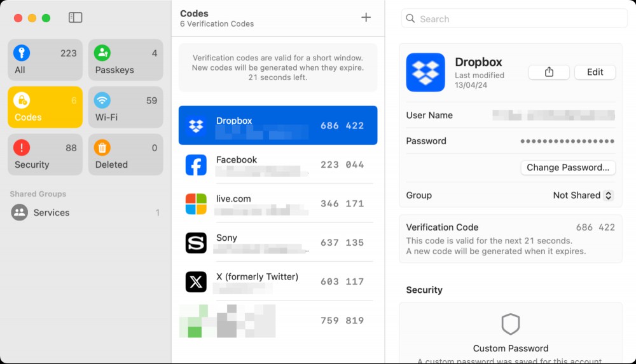Click the Sony S logo icon
Image resolution: width=636 pixels, height=364 pixels.
pos(196,243)
